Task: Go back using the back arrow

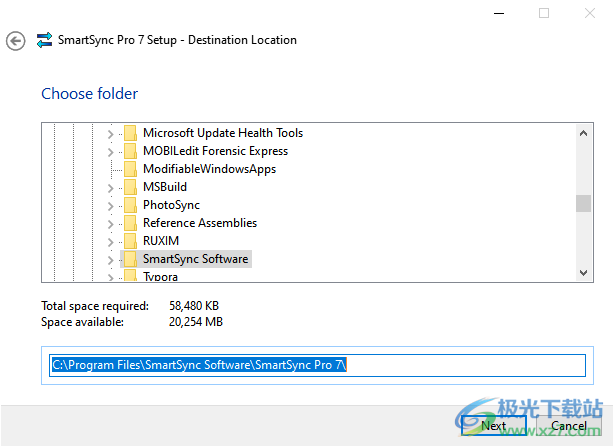Action: point(16,41)
